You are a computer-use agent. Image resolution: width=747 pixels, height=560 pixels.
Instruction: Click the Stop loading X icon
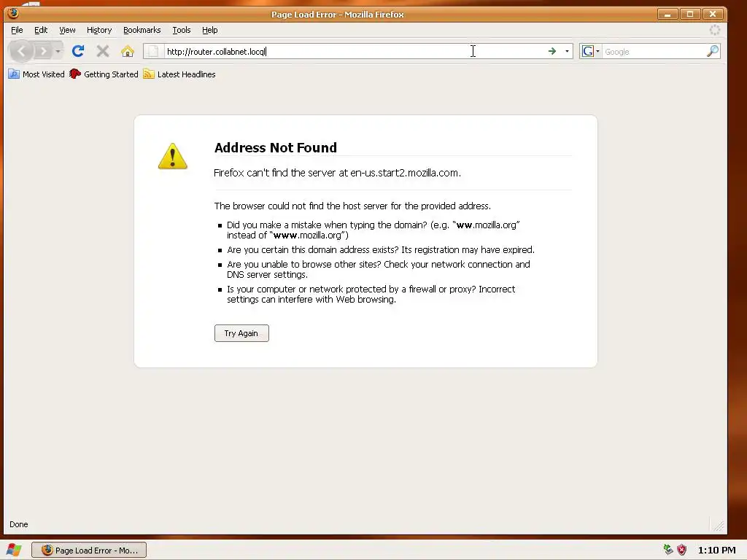tap(103, 51)
